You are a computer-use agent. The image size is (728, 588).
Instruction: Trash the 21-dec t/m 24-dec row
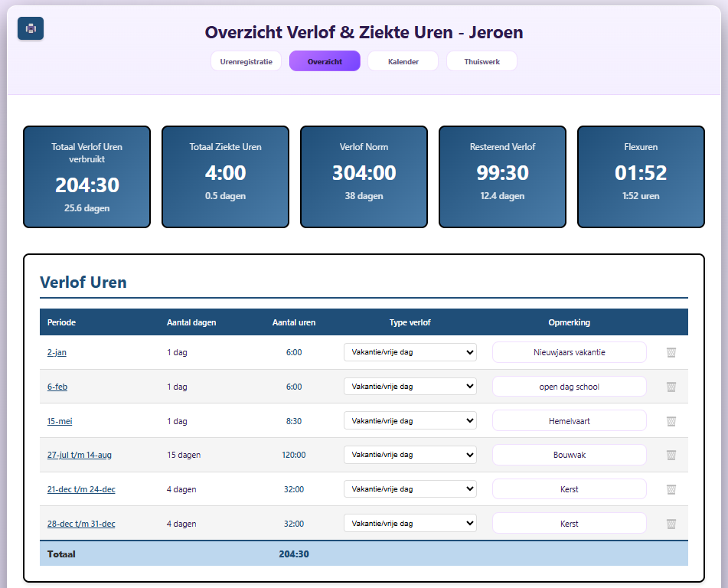tap(671, 489)
